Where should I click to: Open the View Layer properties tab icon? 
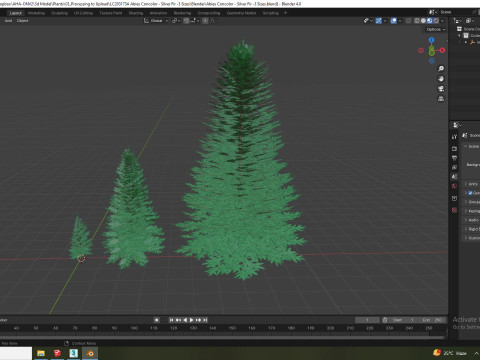point(454,167)
